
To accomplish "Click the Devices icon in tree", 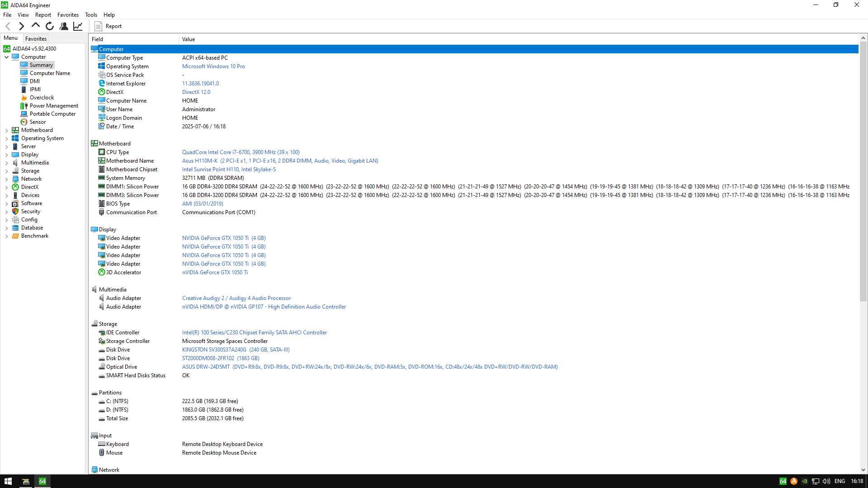I will click(15, 195).
